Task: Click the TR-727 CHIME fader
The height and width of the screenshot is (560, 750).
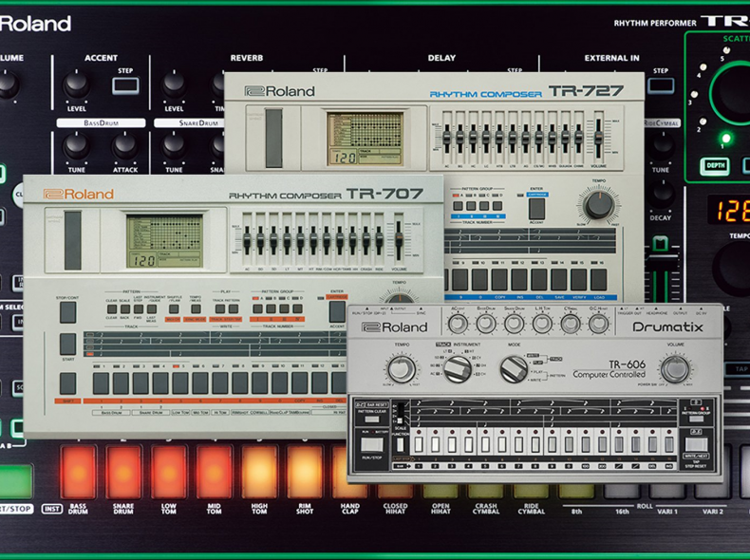Action: tap(578, 137)
